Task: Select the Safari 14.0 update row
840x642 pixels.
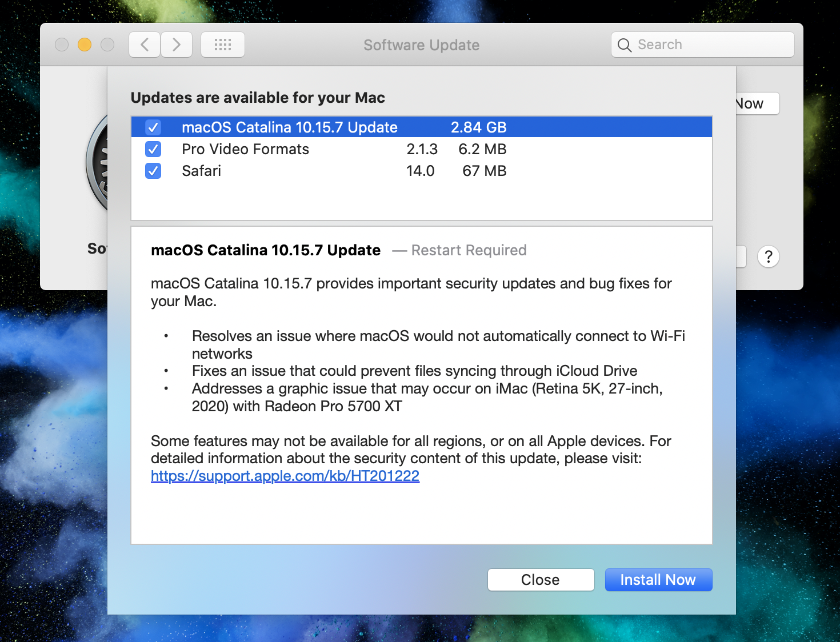Action: [343, 171]
